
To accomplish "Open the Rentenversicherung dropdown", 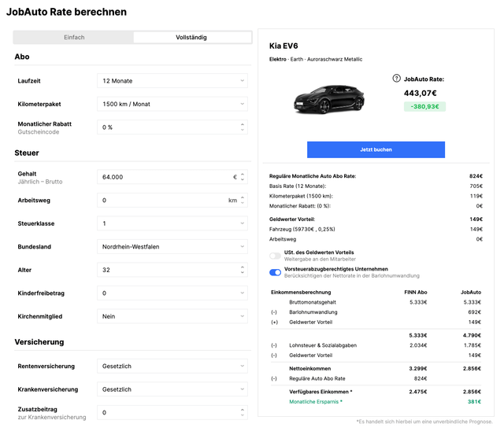I will pos(172,366).
